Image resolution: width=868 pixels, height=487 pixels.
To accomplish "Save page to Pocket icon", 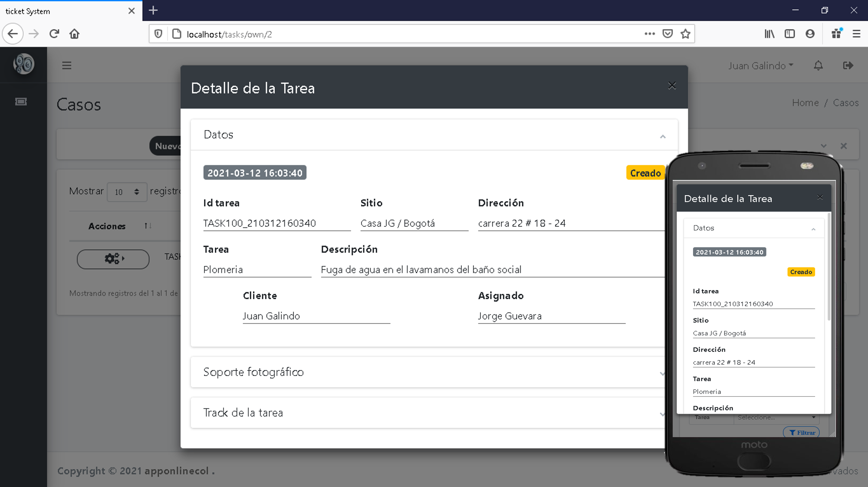I will coord(667,34).
